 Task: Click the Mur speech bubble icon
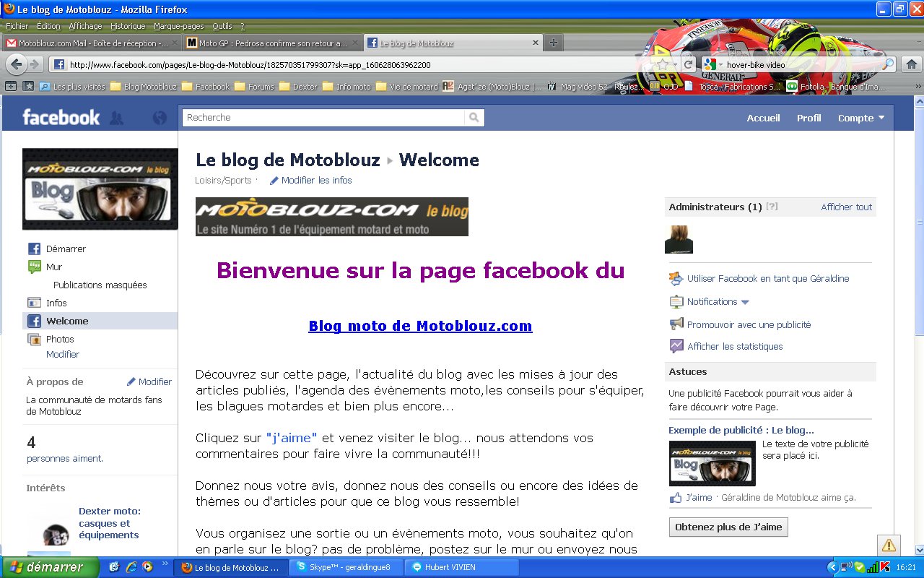click(34, 267)
